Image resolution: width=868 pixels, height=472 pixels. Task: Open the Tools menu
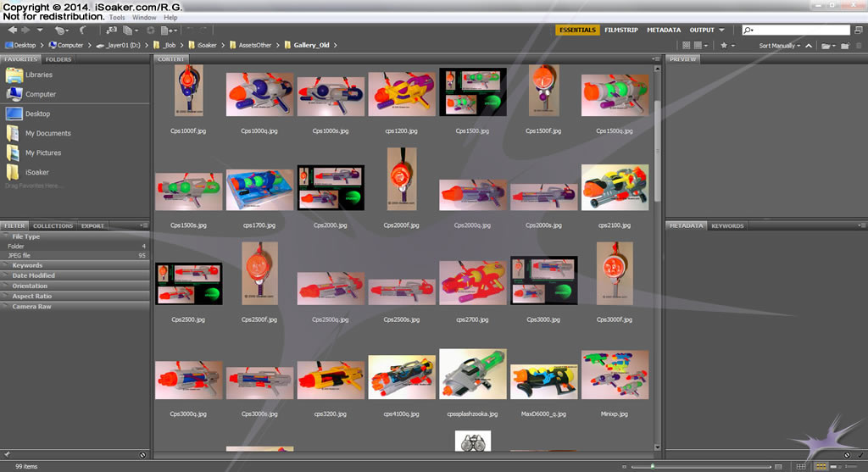pos(117,18)
